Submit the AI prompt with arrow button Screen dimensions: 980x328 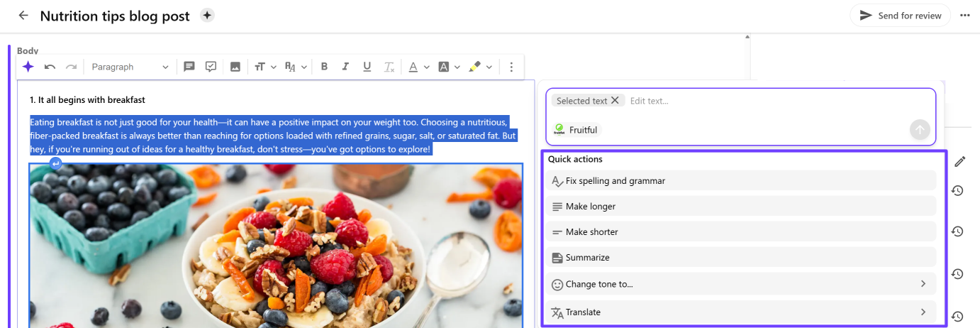920,129
